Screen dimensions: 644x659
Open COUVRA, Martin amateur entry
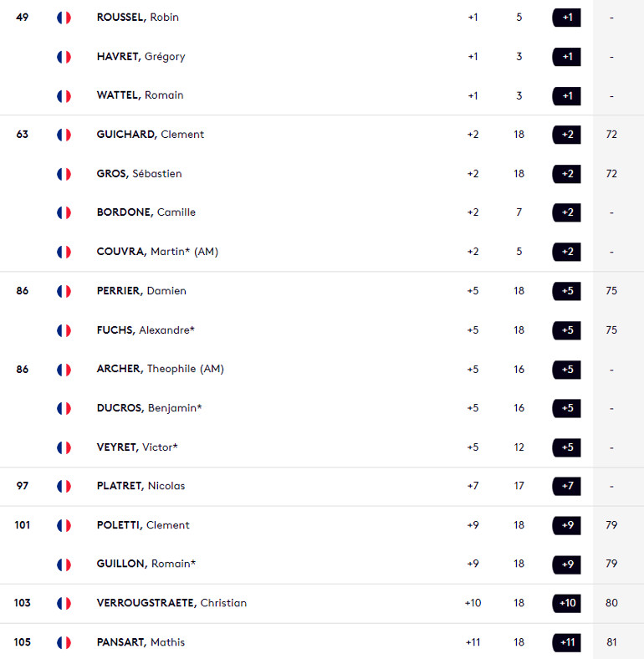pyautogui.click(x=157, y=252)
